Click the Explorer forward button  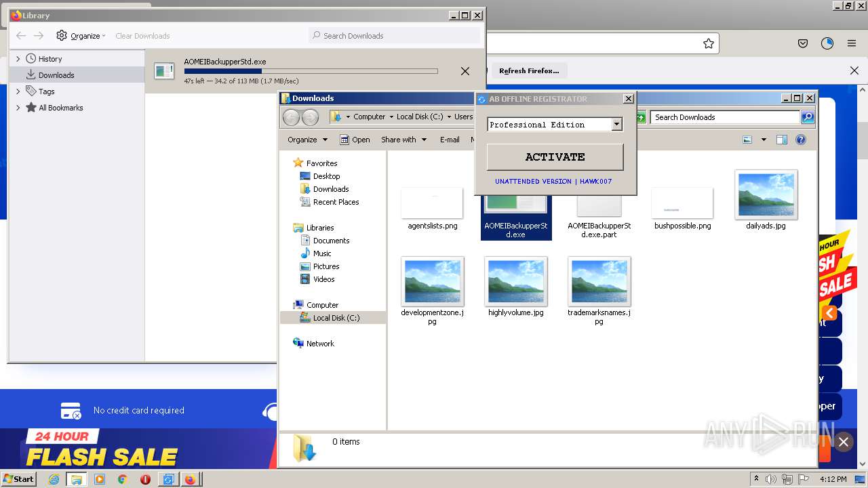click(310, 117)
